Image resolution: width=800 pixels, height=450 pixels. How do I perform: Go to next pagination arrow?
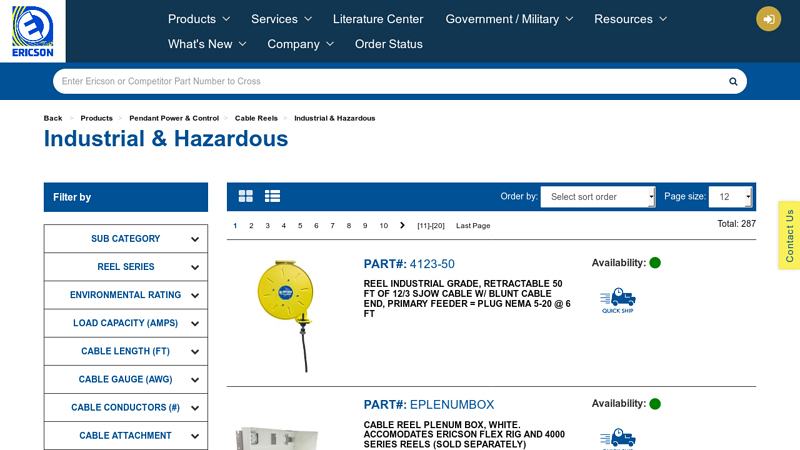[402, 226]
